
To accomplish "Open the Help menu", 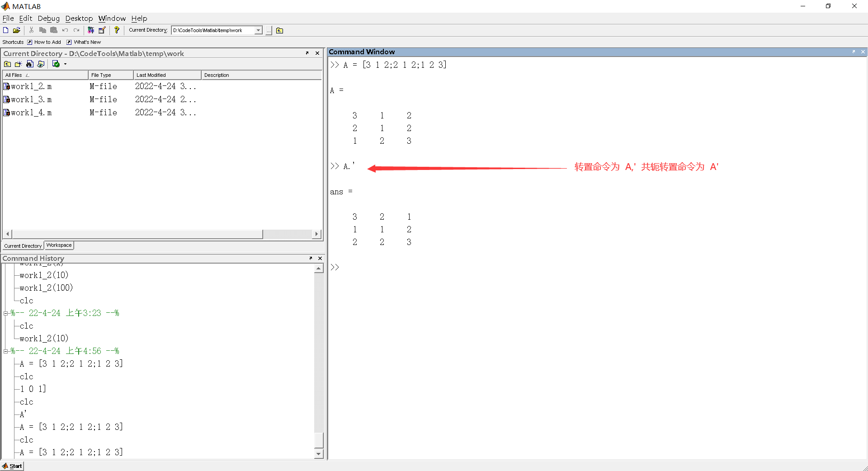I will 139,19.
